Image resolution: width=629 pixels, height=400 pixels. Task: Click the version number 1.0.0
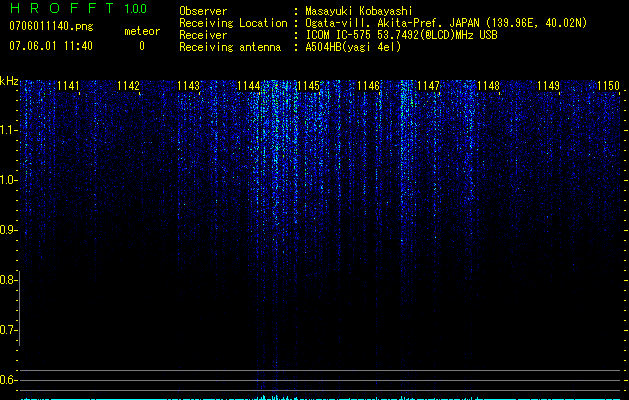[x=135, y=9]
